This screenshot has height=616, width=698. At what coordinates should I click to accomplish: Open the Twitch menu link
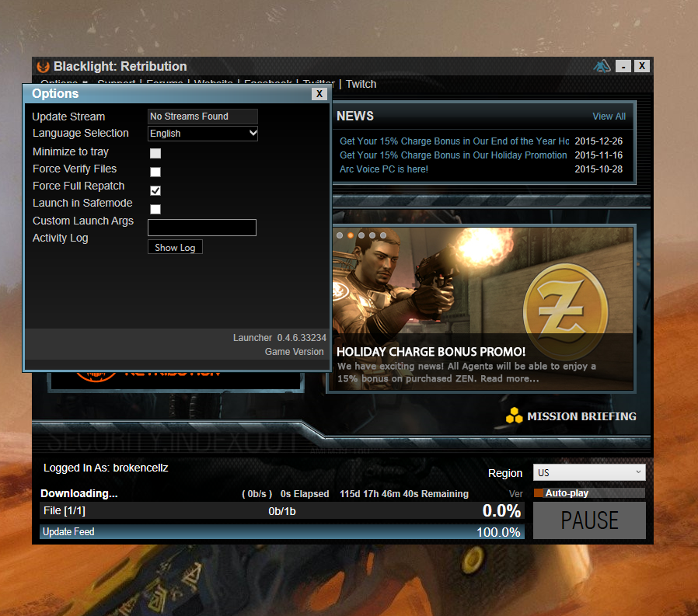[361, 84]
